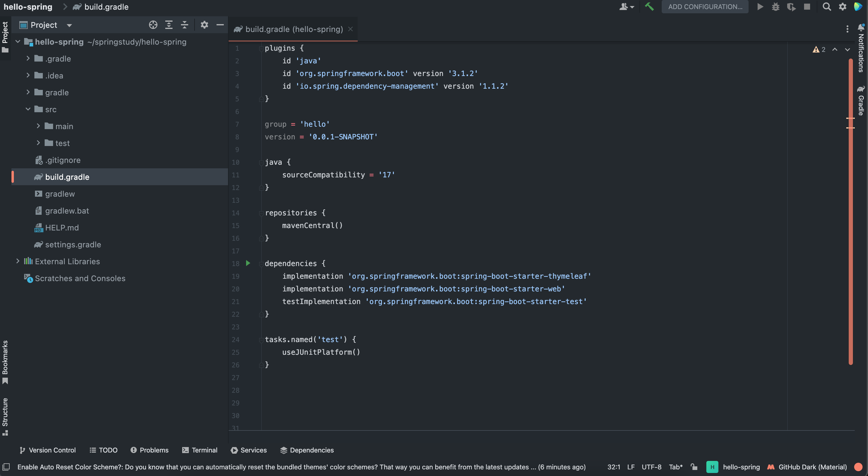Close the build.gradle editor tab
The width and height of the screenshot is (868, 476).
click(x=350, y=29)
